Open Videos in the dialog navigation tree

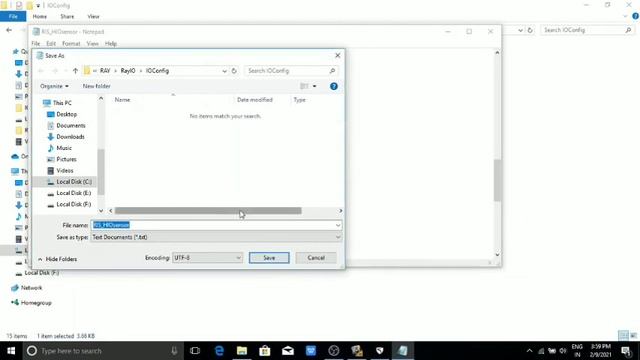64,170
